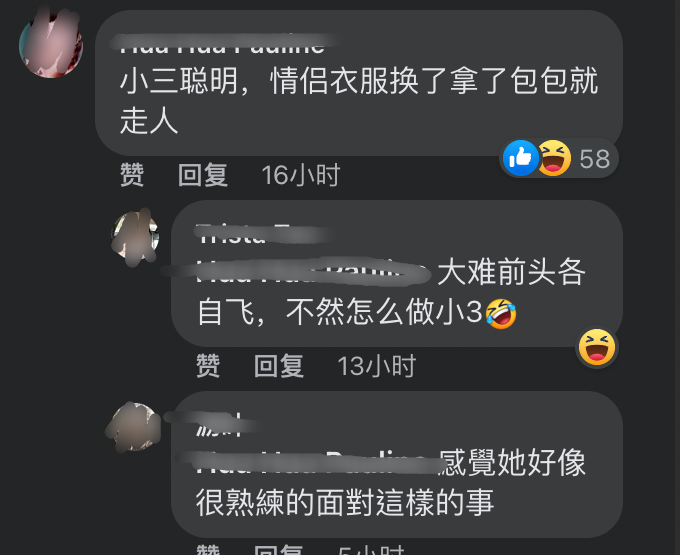Click 回复 under the 大难前头各自飞 reply
The height and width of the screenshot is (555, 680).
(279, 366)
